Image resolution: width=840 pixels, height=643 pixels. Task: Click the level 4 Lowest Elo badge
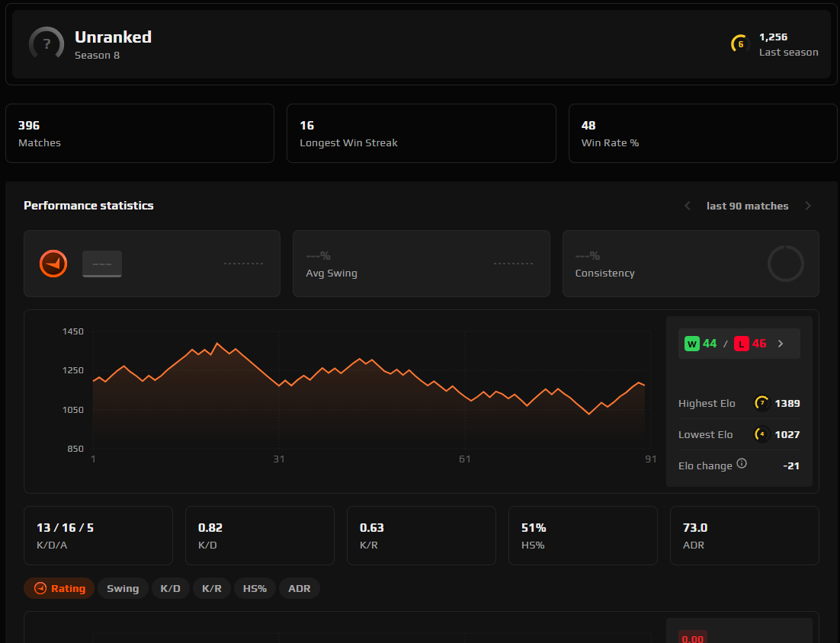[x=761, y=434]
